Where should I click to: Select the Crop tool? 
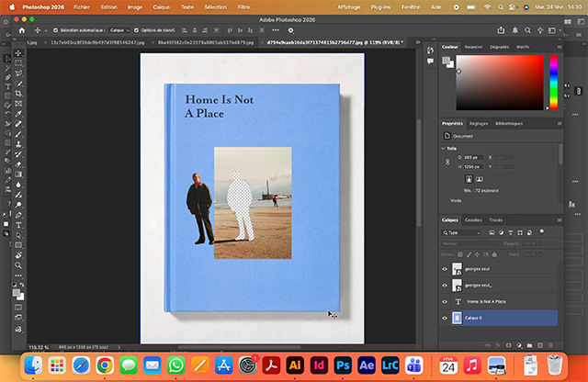(18, 94)
